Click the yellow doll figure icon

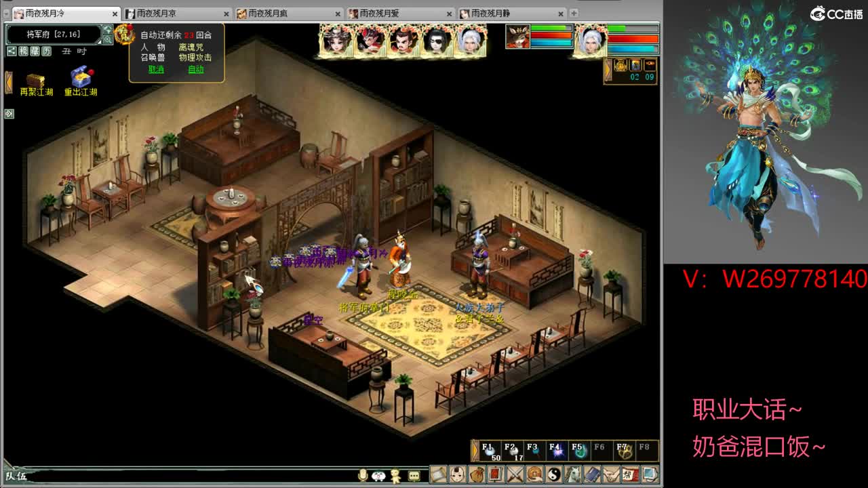coord(397,476)
